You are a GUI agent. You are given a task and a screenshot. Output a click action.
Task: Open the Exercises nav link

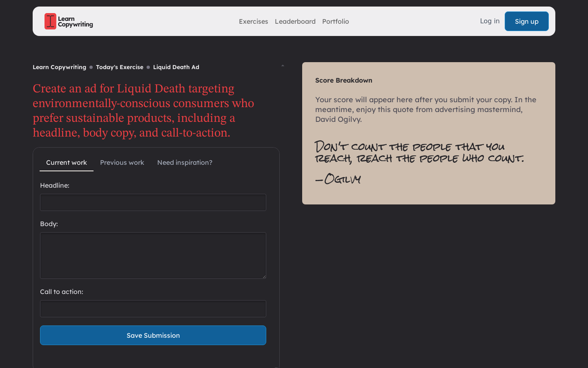click(254, 21)
